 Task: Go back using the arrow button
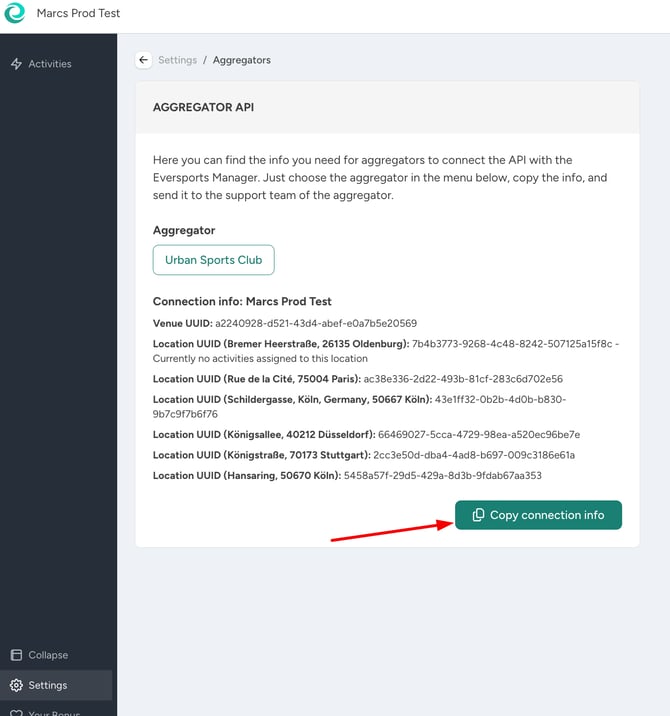[143, 60]
